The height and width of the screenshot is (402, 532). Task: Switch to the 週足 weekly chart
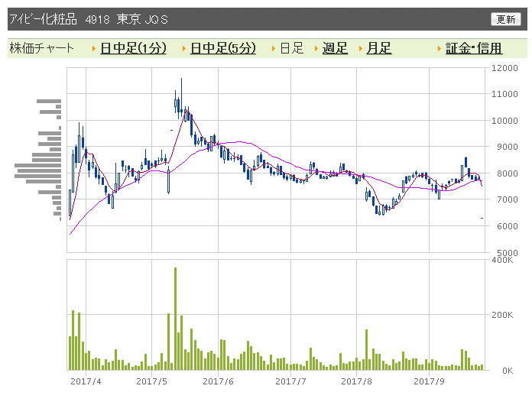click(335, 48)
